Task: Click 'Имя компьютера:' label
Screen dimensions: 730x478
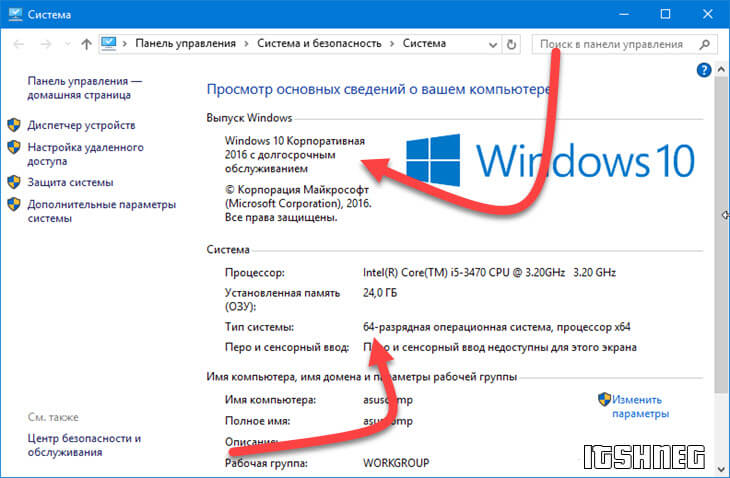Action: 270,400
